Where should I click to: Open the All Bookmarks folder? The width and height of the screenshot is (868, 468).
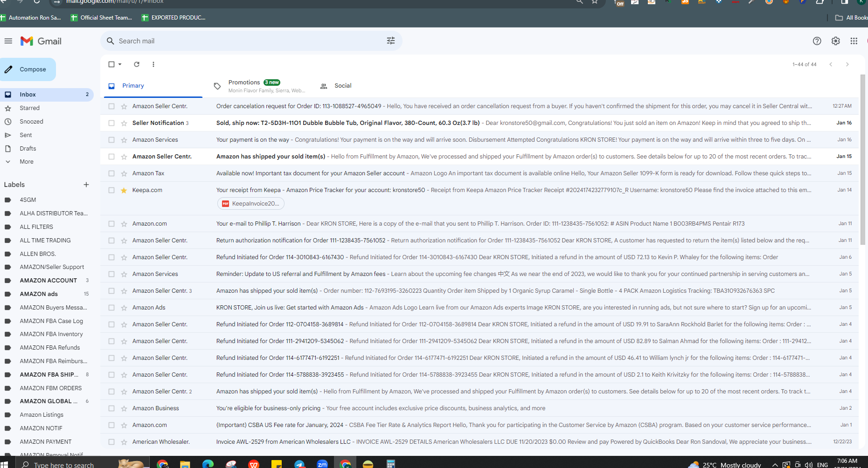coord(851,18)
